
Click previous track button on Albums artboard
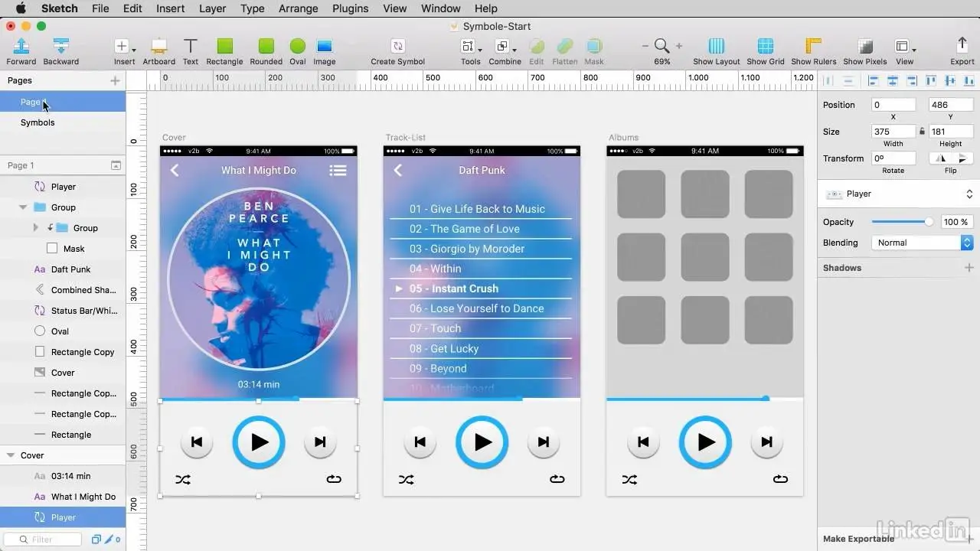click(643, 442)
